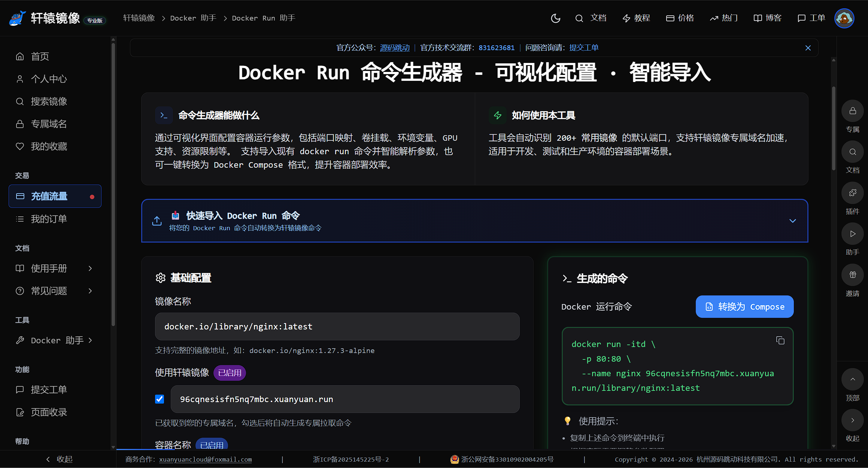Click 浙ICP备2025145225号-2 footer link
868x468 pixels.
pyautogui.click(x=351, y=459)
